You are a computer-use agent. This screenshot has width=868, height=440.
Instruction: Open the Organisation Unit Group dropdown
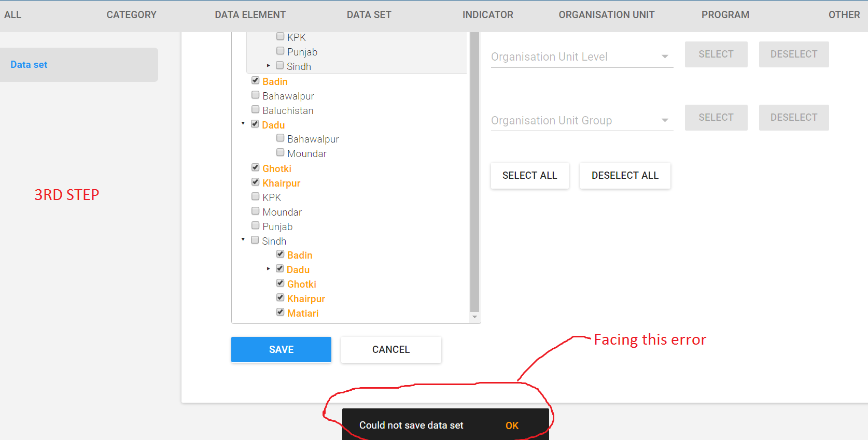582,121
